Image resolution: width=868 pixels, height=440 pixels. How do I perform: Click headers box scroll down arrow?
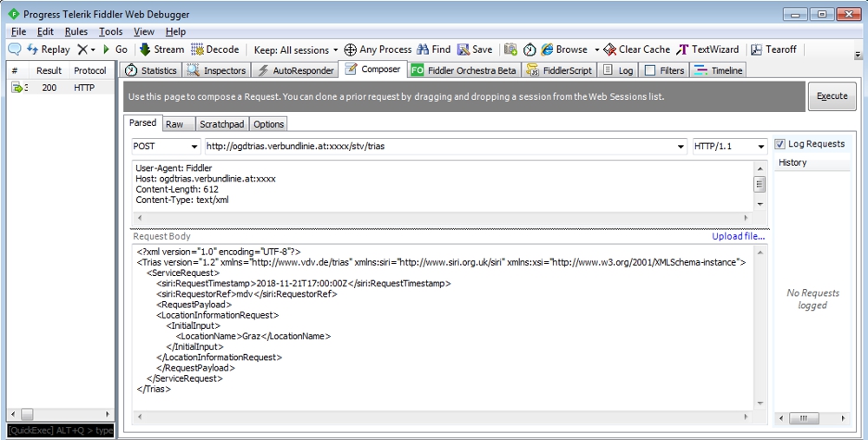coord(760,204)
